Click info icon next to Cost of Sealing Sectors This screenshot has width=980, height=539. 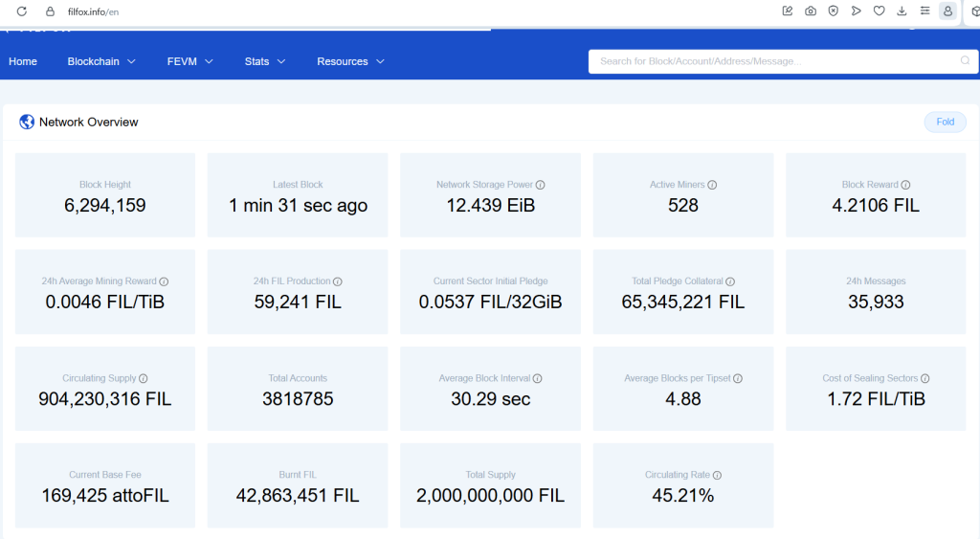(x=925, y=379)
